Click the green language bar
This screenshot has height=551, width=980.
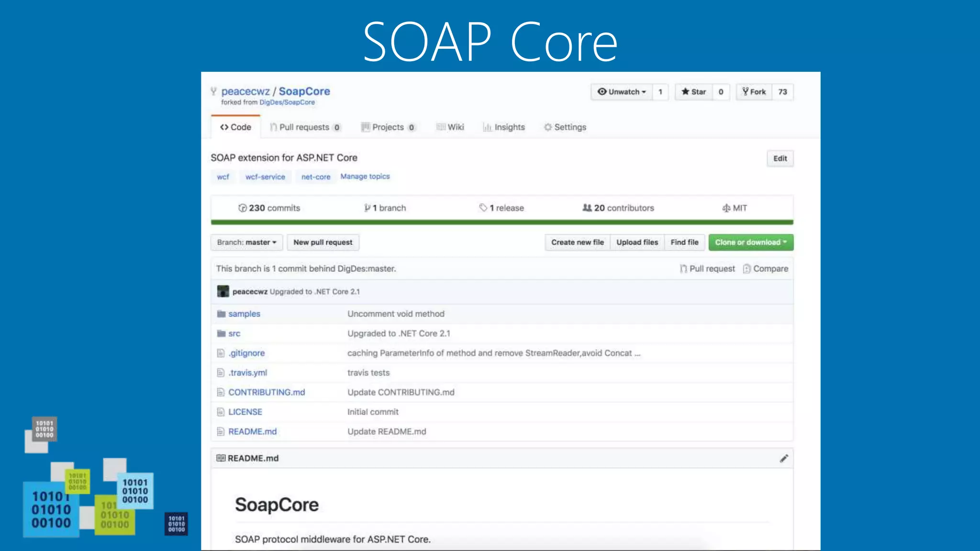502,222
